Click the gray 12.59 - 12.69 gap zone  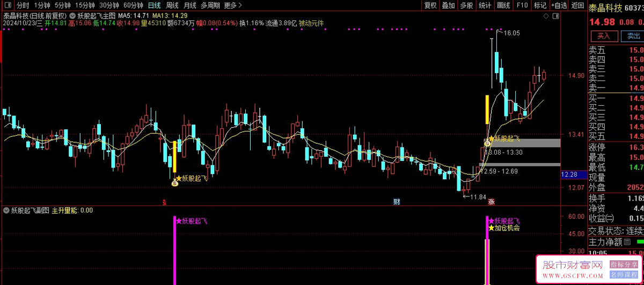[x=521, y=164]
